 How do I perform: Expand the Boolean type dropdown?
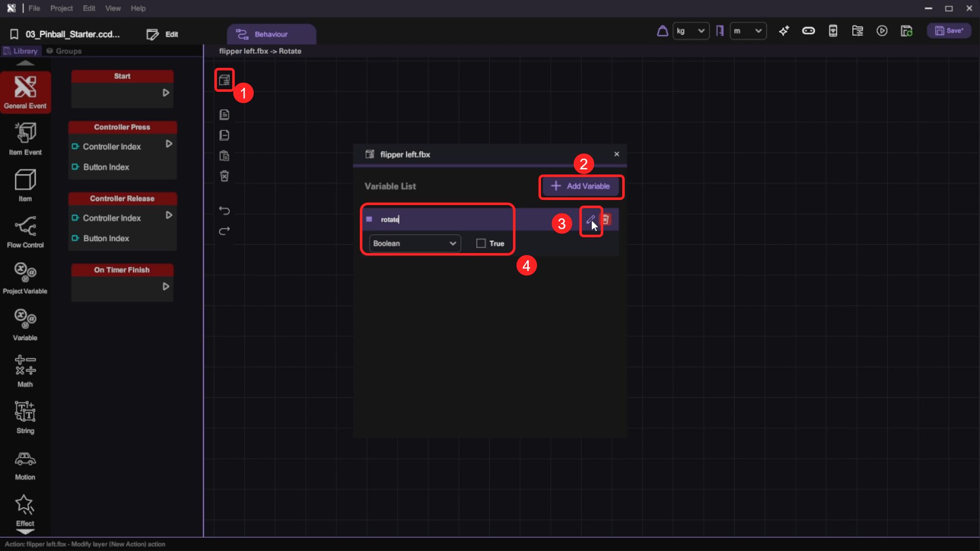click(x=414, y=243)
